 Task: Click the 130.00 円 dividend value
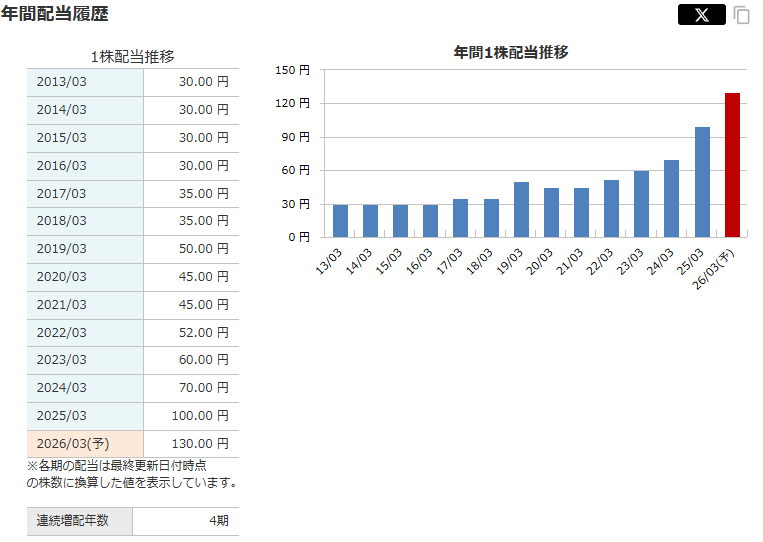click(x=197, y=443)
